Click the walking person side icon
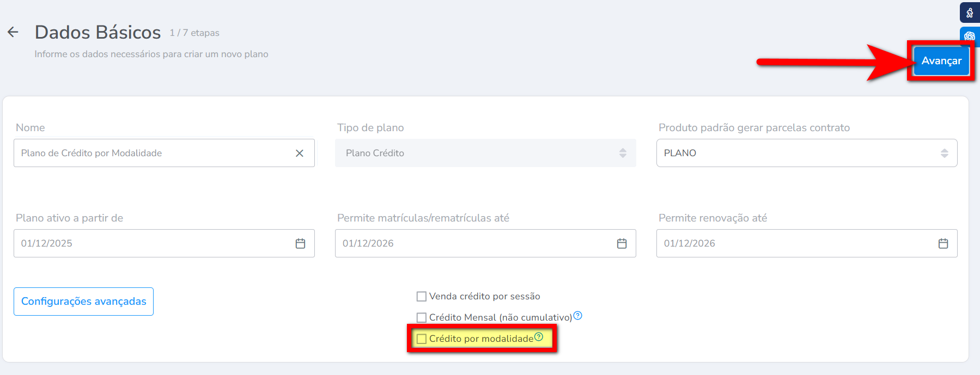980x375 pixels. tap(970, 13)
